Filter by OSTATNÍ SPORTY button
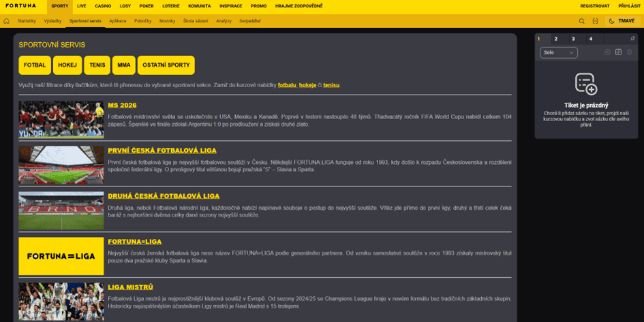644x322 pixels. [166, 65]
